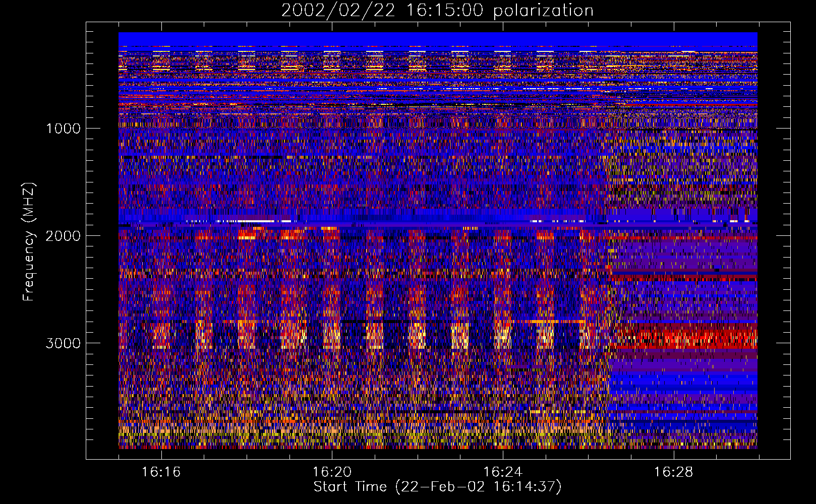Click the '16:20' time axis label
Image resolution: width=816 pixels, height=504 pixels.
click(332, 472)
